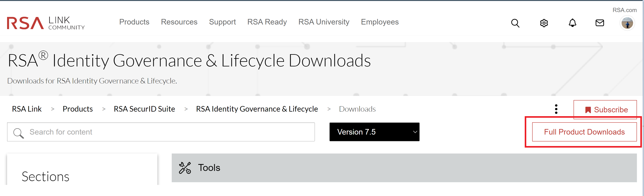Check notifications via the bell icon
This screenshot has width=644, height=196.
(573, 23)
